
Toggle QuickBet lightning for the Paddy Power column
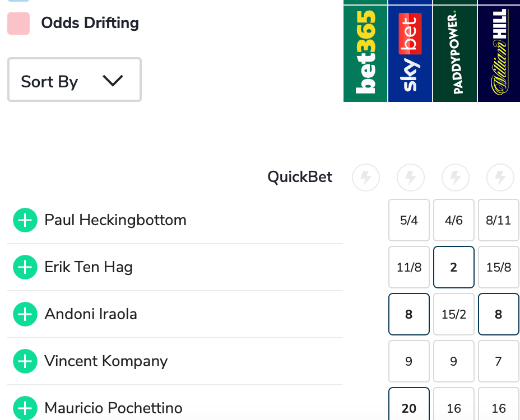[455, 177]
